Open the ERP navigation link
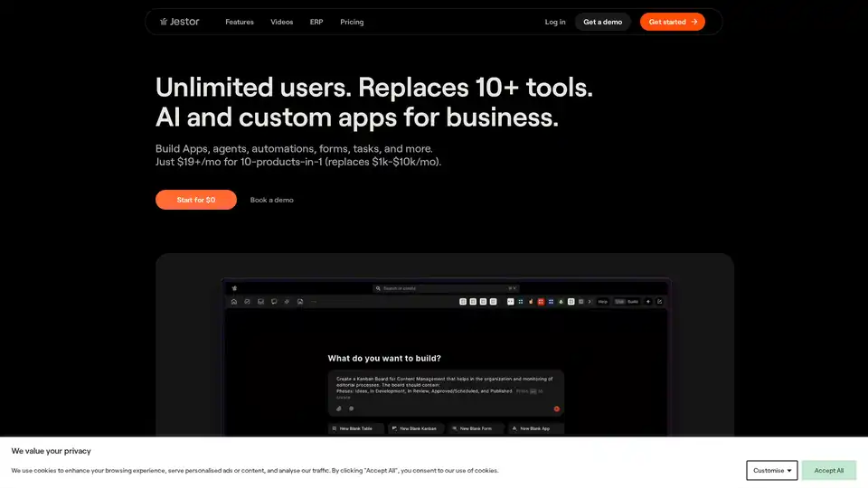This screenshot has height=488, width=868. coord(316,22)
